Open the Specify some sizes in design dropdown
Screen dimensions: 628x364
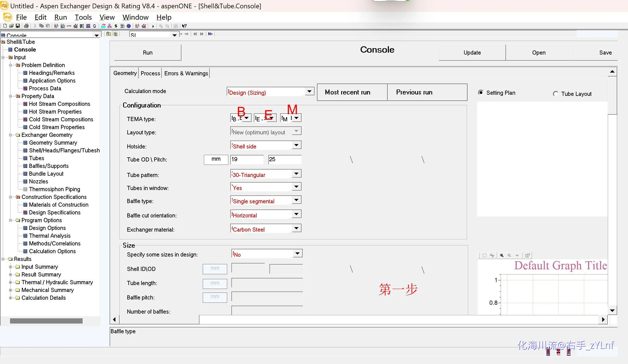point(297,253)
